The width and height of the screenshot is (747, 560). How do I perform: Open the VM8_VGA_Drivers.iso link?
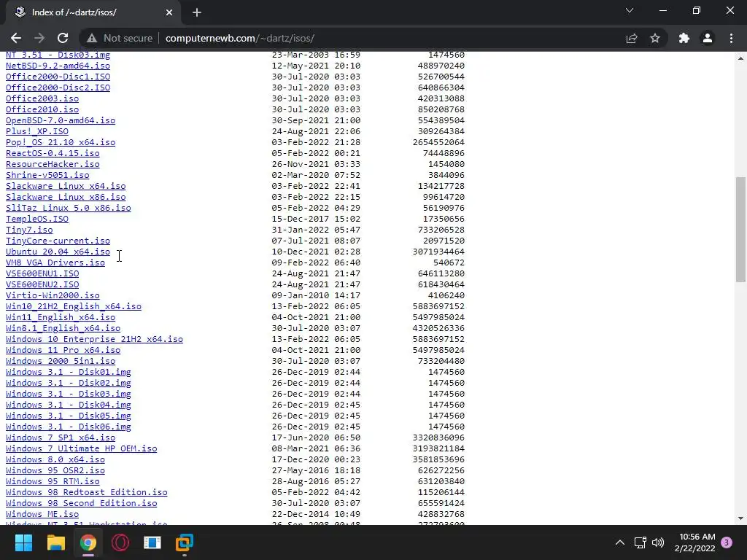(55, 262)
